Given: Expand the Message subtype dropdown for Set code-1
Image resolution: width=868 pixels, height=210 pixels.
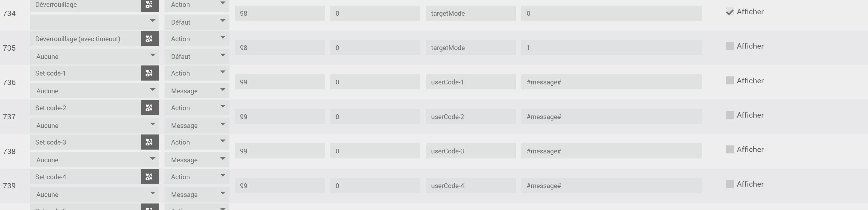Looking at the screenshot, I should click(197, 91).
